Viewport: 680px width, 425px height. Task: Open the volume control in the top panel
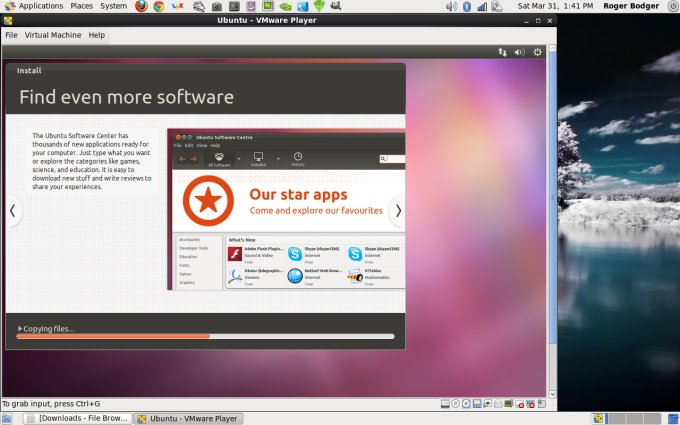tap(450, 6)
